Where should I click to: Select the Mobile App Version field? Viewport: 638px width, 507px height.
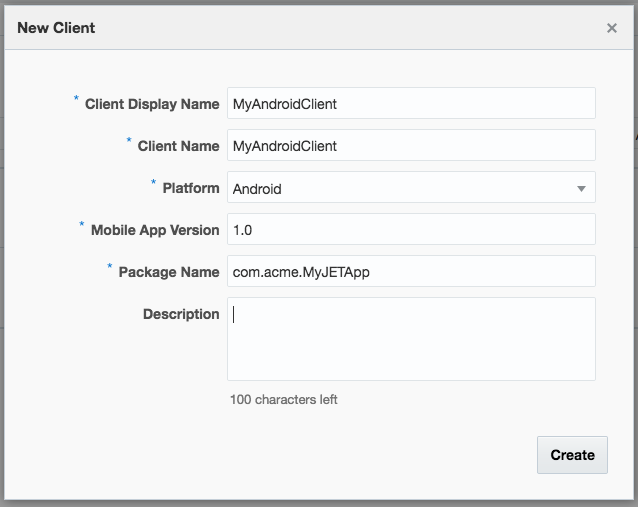tap(411, 229)
